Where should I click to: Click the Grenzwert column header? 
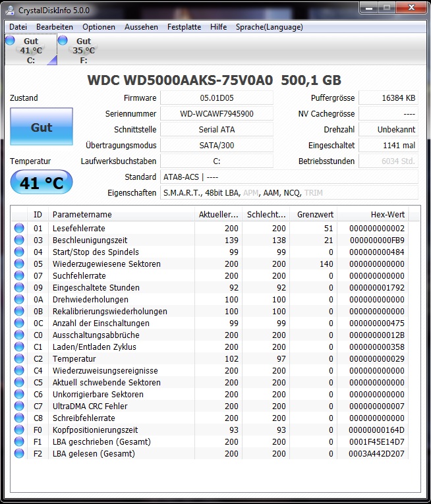[314, 214]
